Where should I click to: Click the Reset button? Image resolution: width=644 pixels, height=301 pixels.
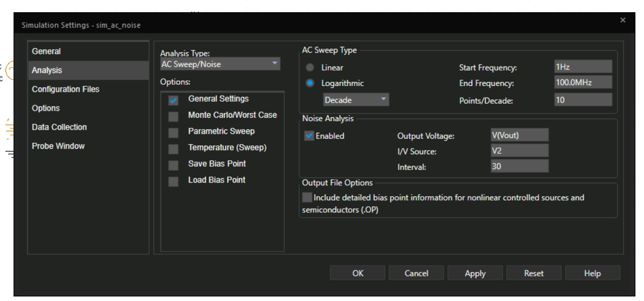pyautogui.click(x=534, y=273)
